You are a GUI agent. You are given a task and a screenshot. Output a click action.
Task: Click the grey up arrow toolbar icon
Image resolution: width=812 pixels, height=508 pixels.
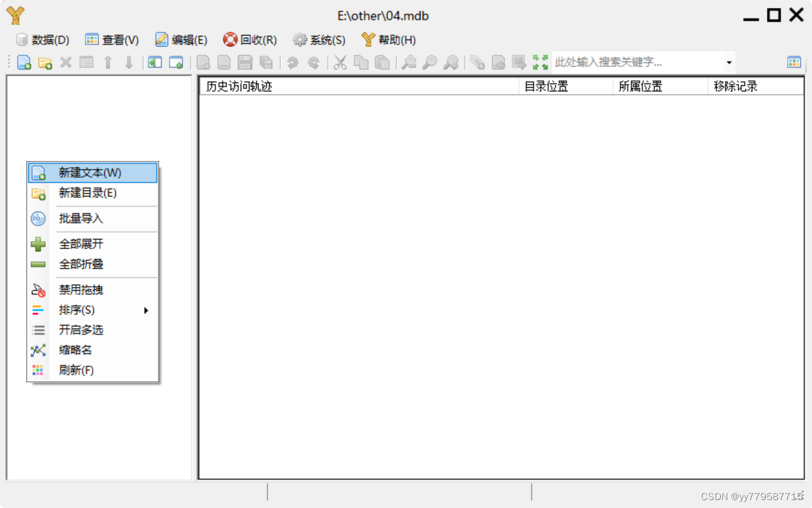(x=108, y=62)
